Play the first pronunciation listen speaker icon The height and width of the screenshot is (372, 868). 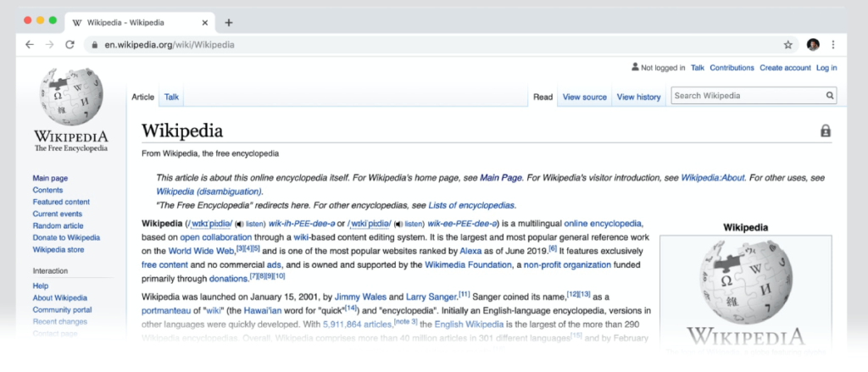(239, 225)
